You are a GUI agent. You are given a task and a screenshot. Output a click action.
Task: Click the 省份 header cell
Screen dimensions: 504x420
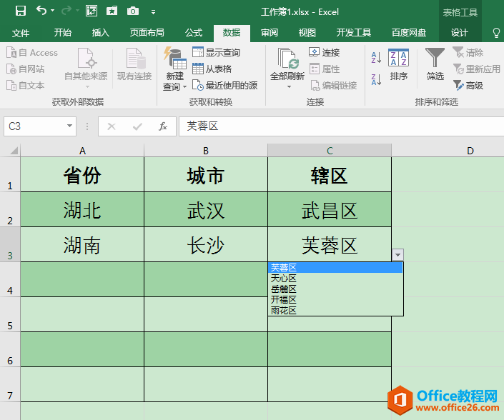pyautogui.click(x=82, y=175)
